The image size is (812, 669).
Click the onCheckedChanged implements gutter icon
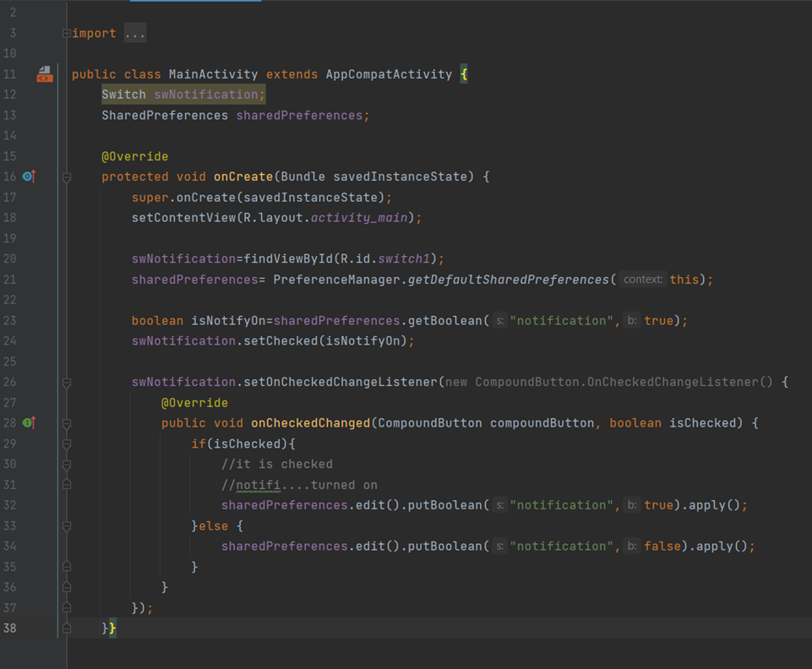pos(29,422)
